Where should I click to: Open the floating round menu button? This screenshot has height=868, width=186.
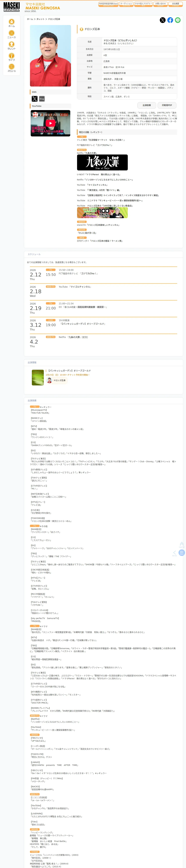[x=182, y=553]
